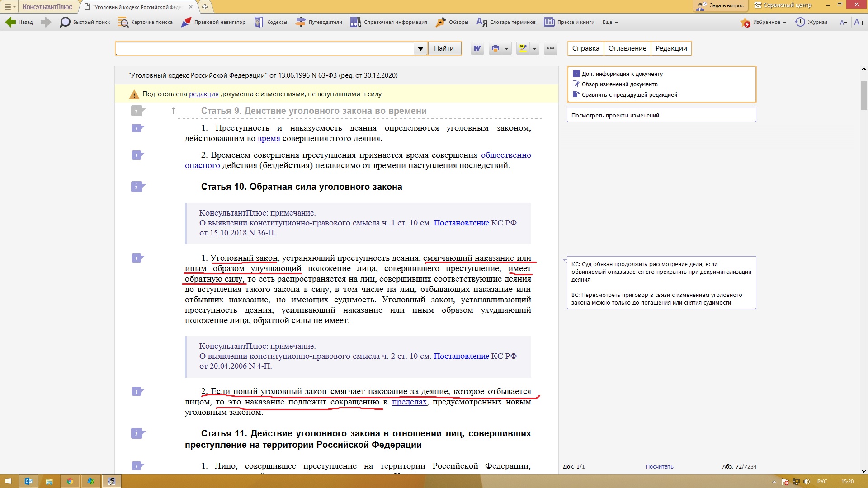The width and height of the screenshot is (868, 488).
Task: Open the three-dots more actions button
Action: pos(551,48)
